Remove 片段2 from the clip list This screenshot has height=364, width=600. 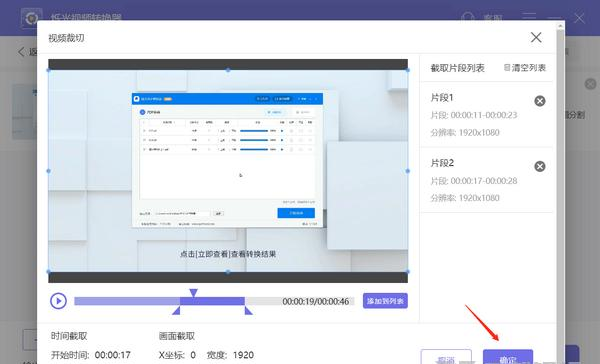click(540, 166)
